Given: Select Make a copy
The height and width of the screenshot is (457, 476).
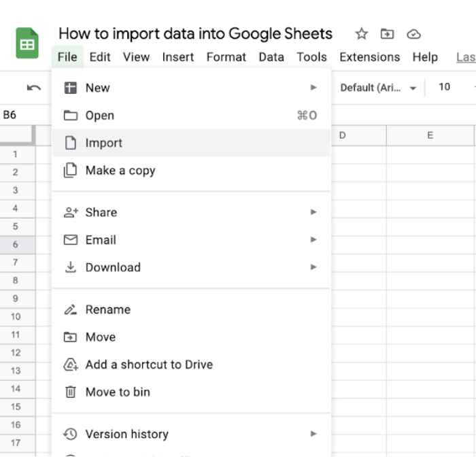Looking at the screenshot, I should [x=191, y=170].
